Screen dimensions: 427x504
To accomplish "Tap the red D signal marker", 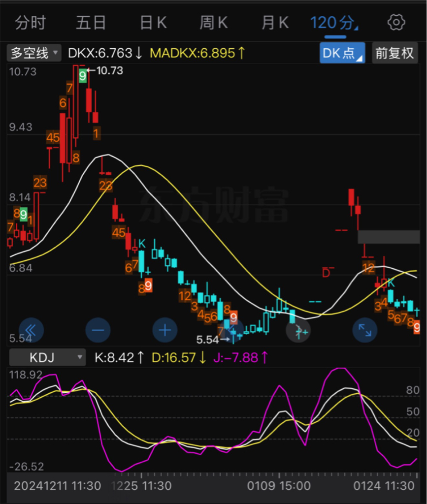I will tap(326, 273).
